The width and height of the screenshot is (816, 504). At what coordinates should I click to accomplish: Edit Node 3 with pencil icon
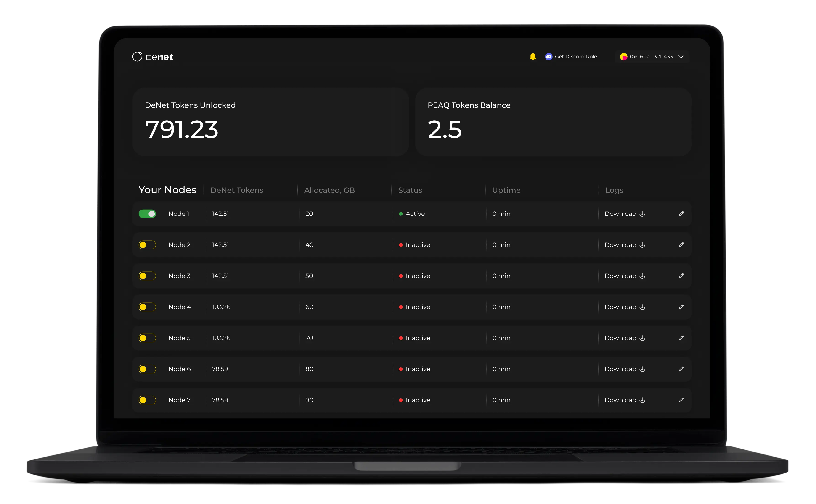point(681,276)
